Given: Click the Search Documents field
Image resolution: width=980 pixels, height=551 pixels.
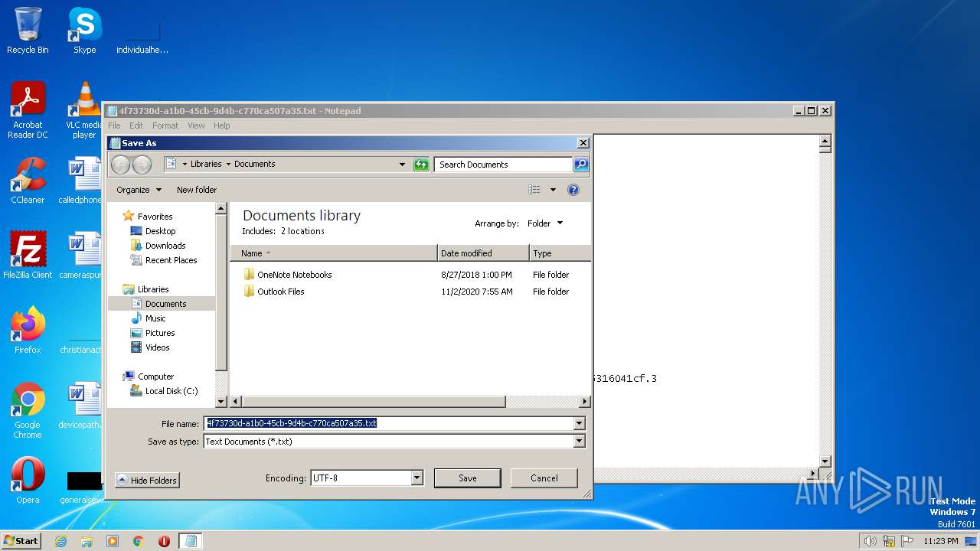Looking at the screenshot, I should (x=503, y=165).
